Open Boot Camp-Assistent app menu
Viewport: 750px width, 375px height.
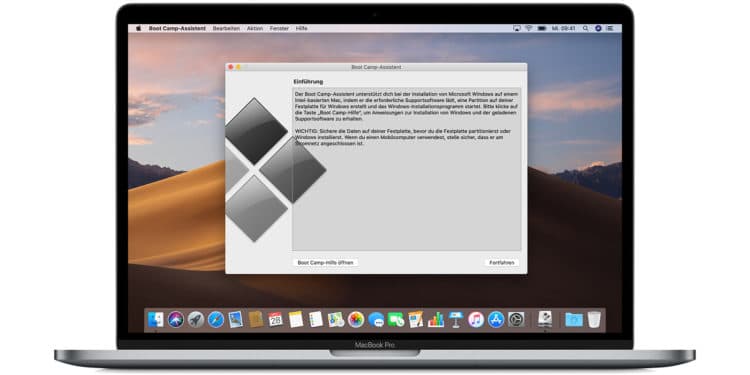click(177, 28)
